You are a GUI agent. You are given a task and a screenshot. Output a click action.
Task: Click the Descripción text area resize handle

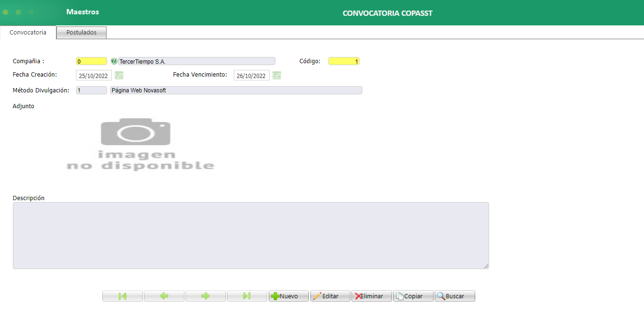(486, 266)
